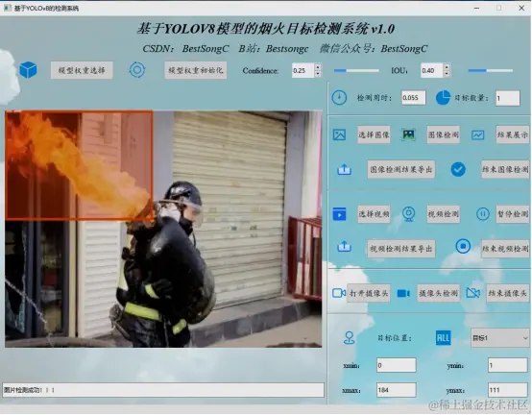Click the blue ALL icon

(x=443, y=337)
